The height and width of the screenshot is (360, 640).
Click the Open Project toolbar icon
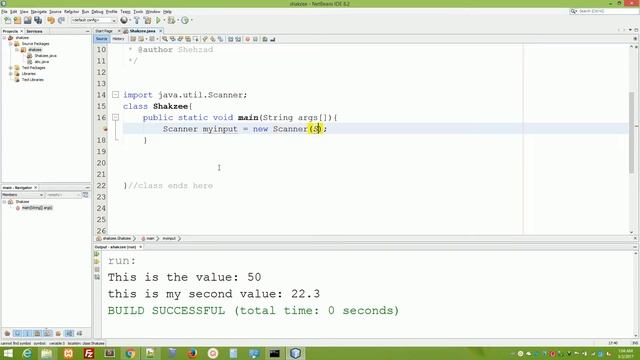pos(27,20)
